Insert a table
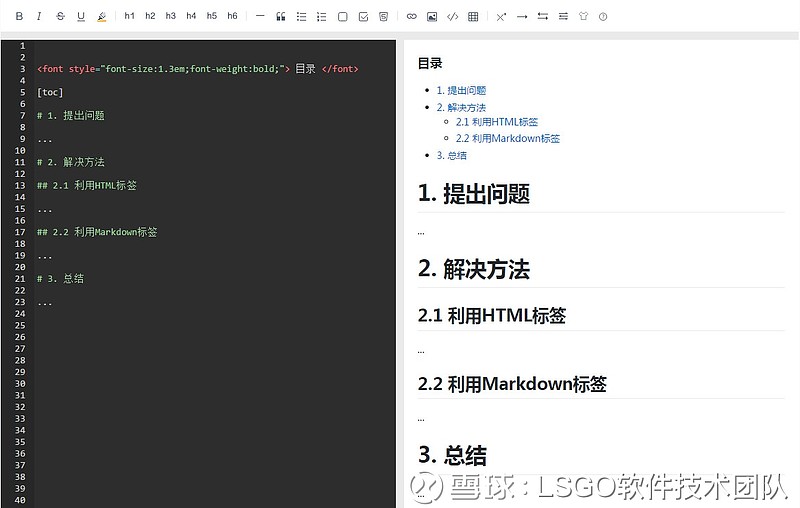This screenshot has width=800, height=508. (473, 17)
